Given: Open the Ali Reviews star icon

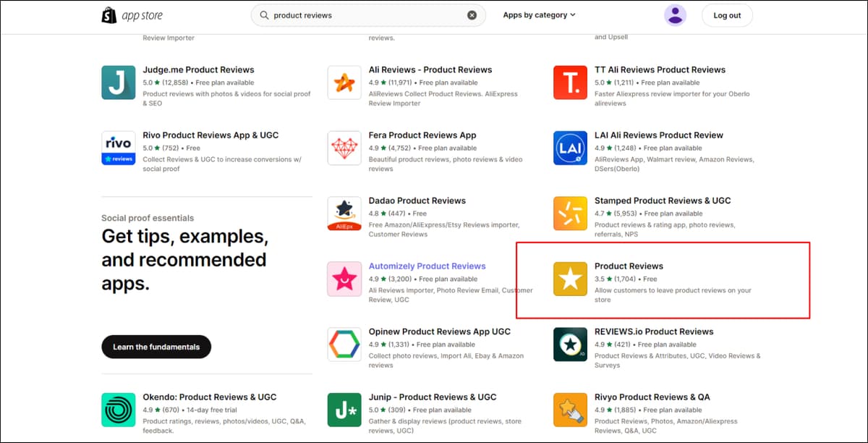Looking at the screenshot, I should (x=344, y=83).
